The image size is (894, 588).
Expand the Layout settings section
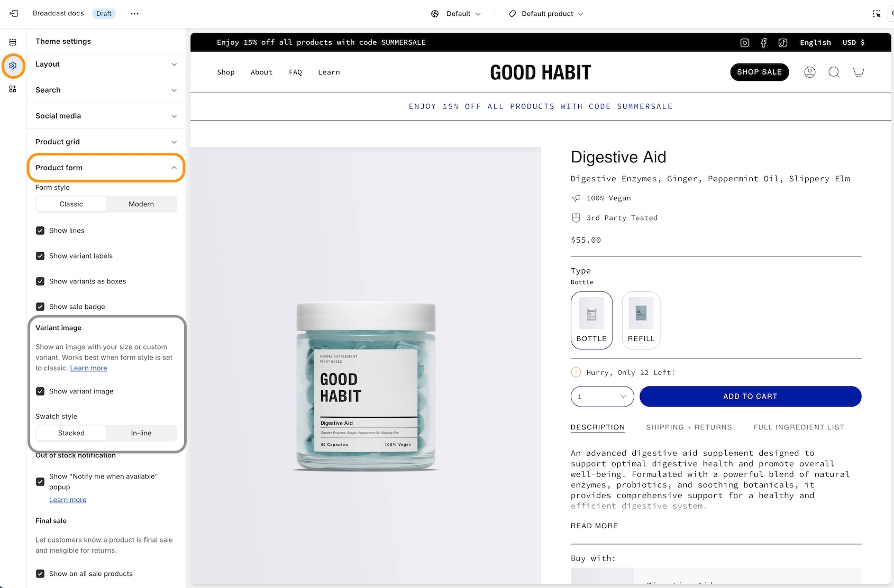(106, 64)
